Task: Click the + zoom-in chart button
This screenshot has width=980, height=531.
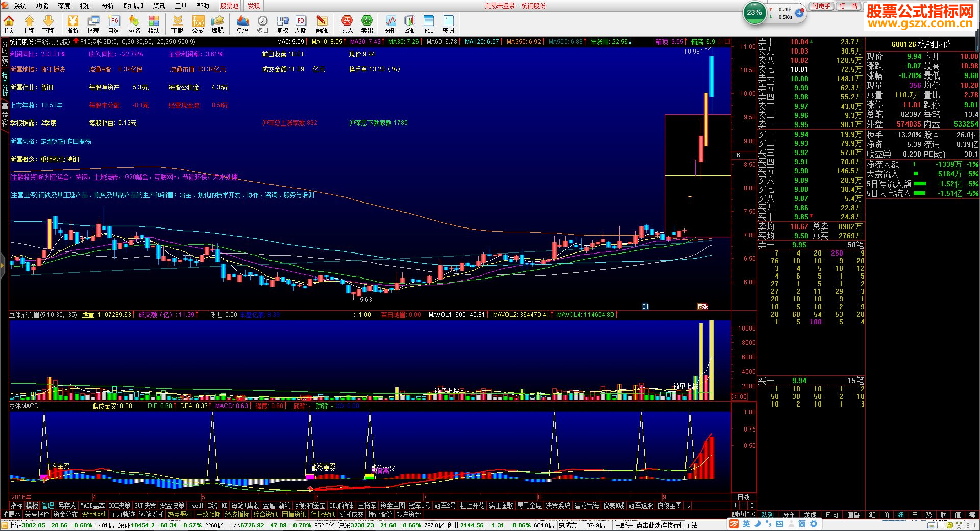Action: click(x=735, y=505)
